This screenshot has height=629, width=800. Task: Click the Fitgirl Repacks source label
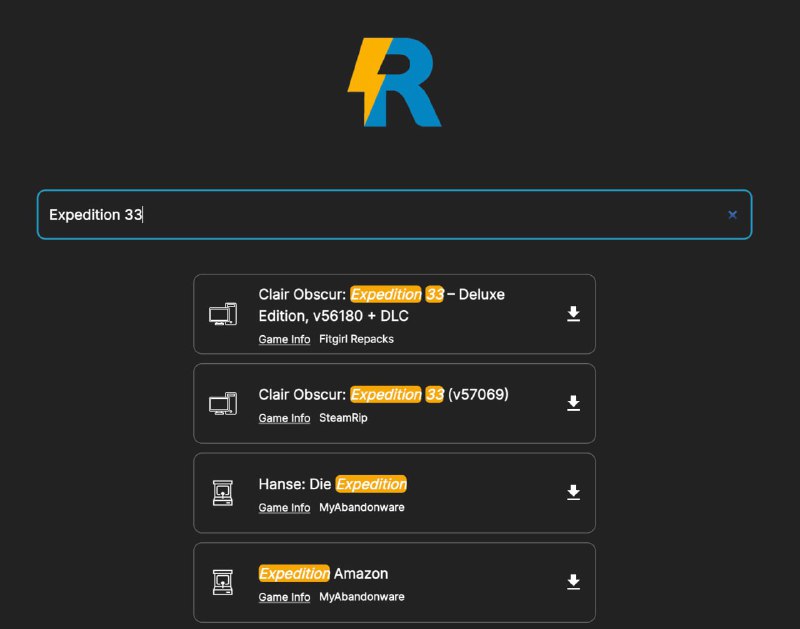point(356,340)
